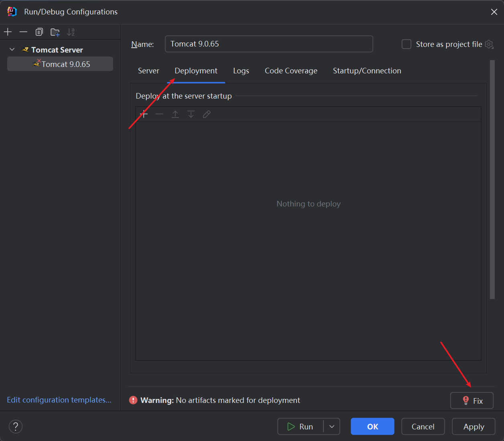This screenshot has width=504, height=441.
Task: Click the red warning icon
Action: (133, 400)
